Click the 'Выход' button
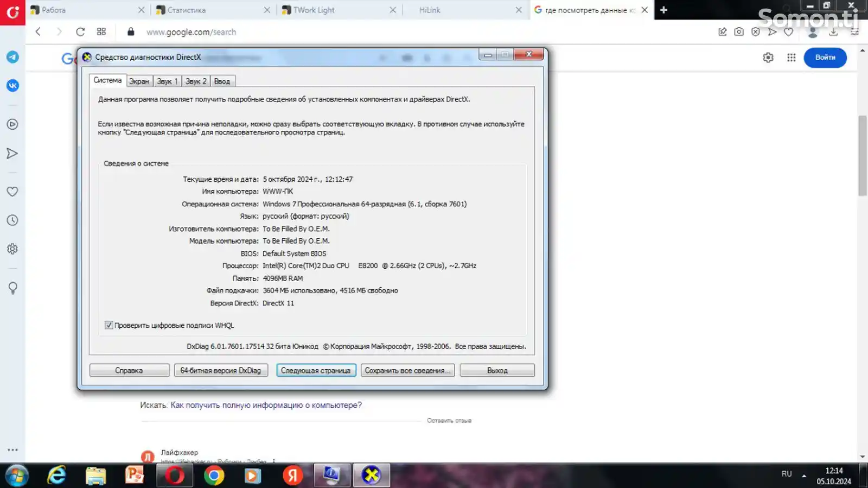868x488 pixels. pyautogui.click(x=497, y=370)
